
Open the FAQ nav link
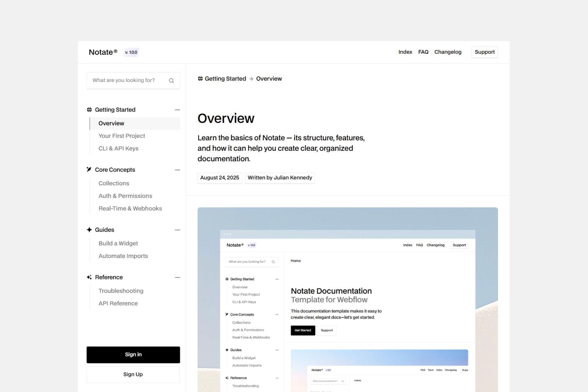coord(423,52)
